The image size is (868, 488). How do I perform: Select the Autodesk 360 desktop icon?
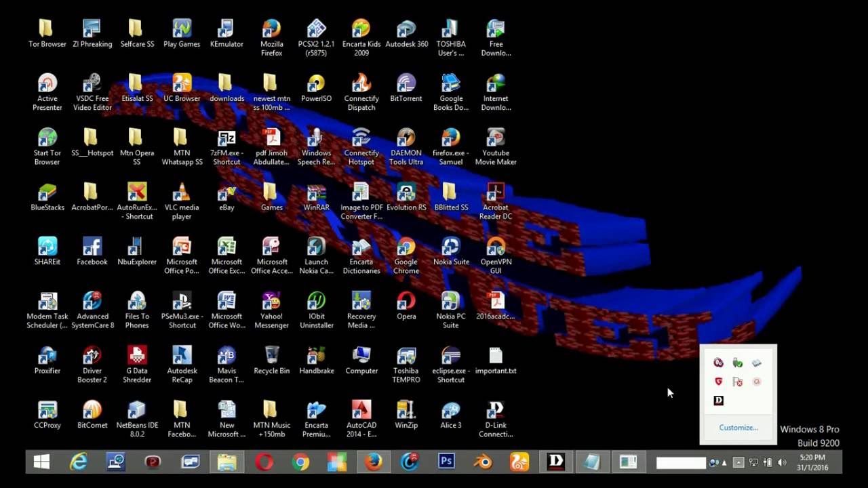click(x=407, y=34)
